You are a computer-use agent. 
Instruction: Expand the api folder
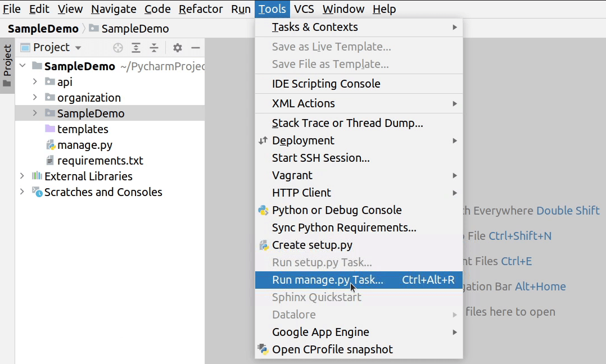point(35,82)
